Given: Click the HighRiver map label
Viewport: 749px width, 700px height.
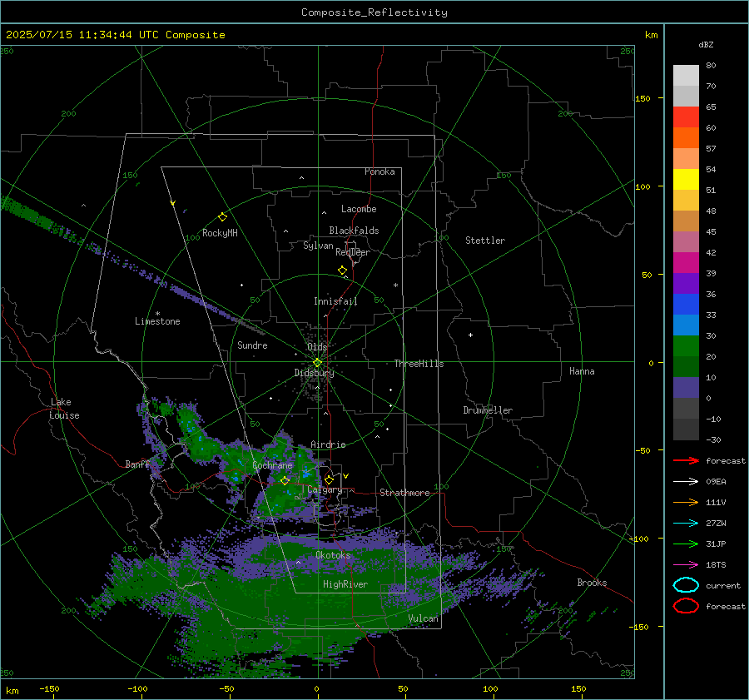Looking at the screenshot, I should 345,584.
